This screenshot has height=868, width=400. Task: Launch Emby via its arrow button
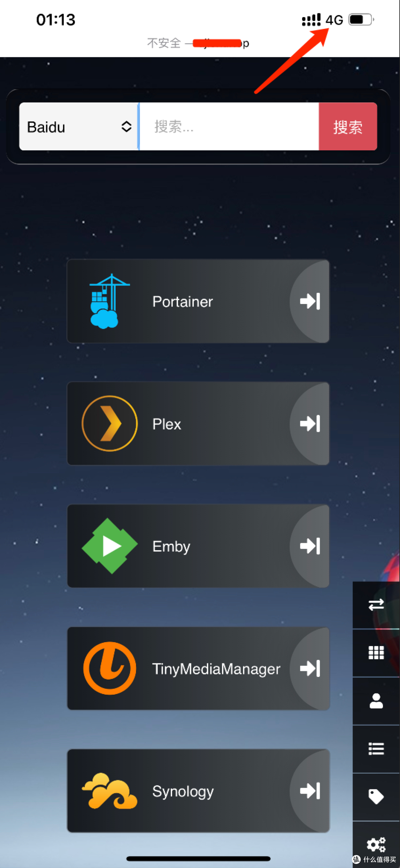310,546
